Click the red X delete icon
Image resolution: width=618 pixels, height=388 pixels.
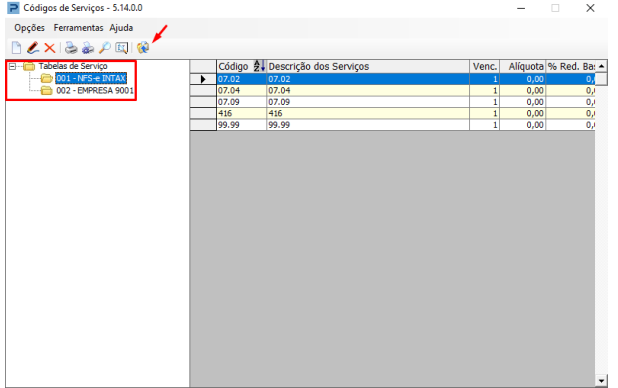click(50, 48)
